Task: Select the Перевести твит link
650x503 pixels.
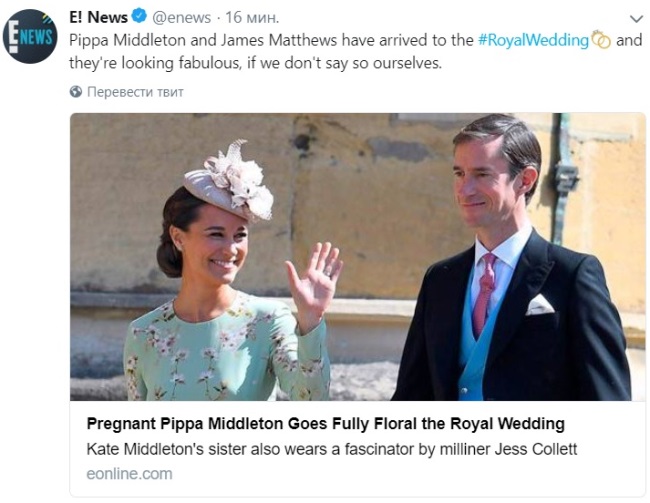Action: (x=135, y=92)
